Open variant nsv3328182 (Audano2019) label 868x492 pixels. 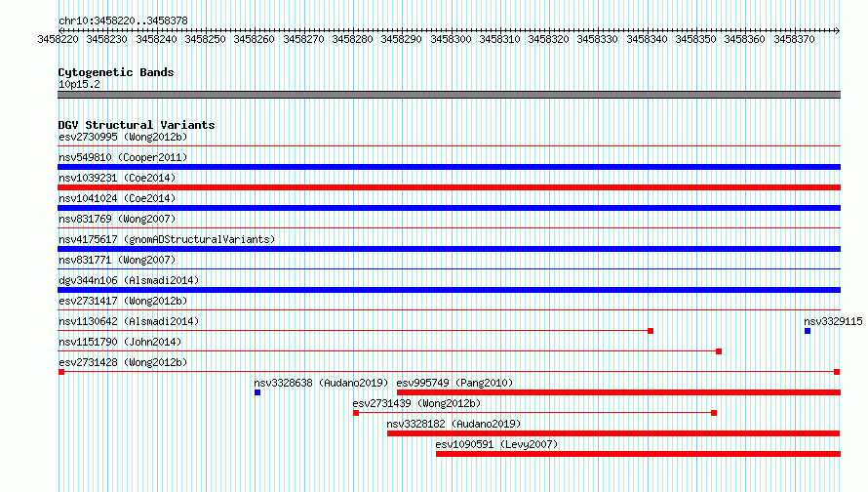(x=454, y=424)
